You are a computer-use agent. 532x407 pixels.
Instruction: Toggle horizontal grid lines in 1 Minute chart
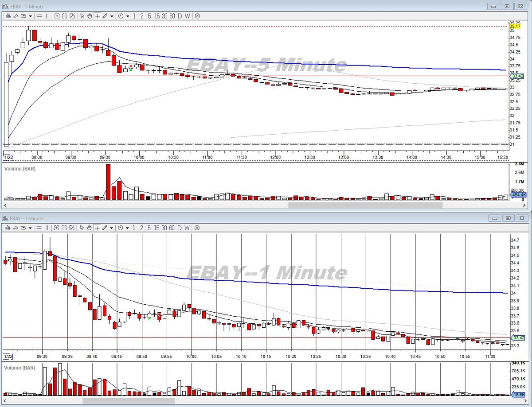point(39,228)
